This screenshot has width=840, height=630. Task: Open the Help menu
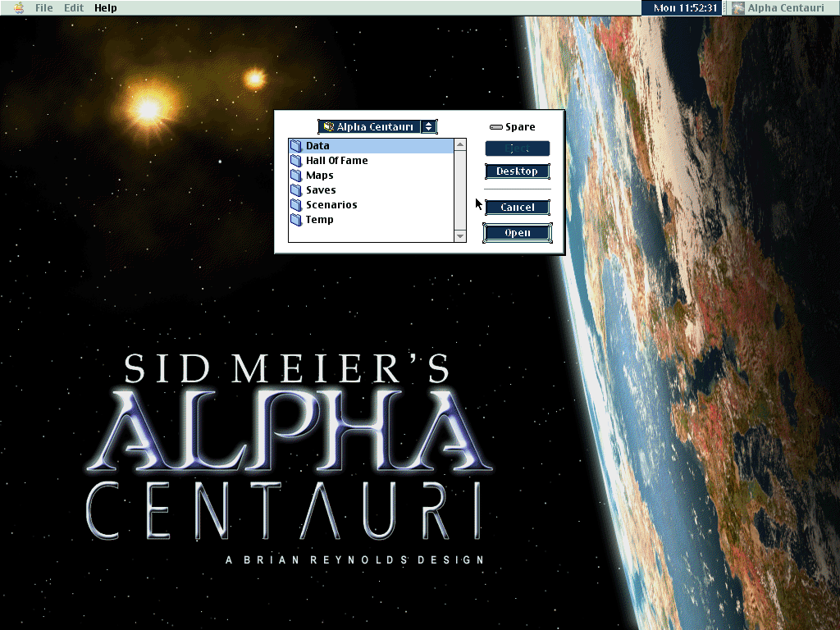pyautogui.click(x=105, y=8)
